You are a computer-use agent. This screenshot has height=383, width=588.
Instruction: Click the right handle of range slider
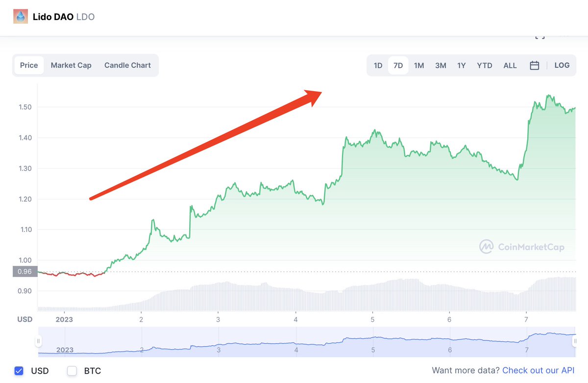[575, 341]
